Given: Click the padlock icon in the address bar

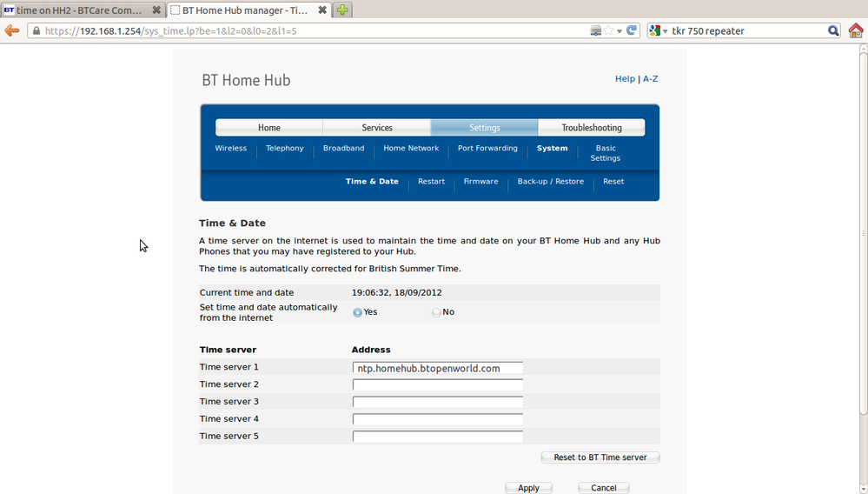Looking at the screenshot, I should tap(36, 31).
